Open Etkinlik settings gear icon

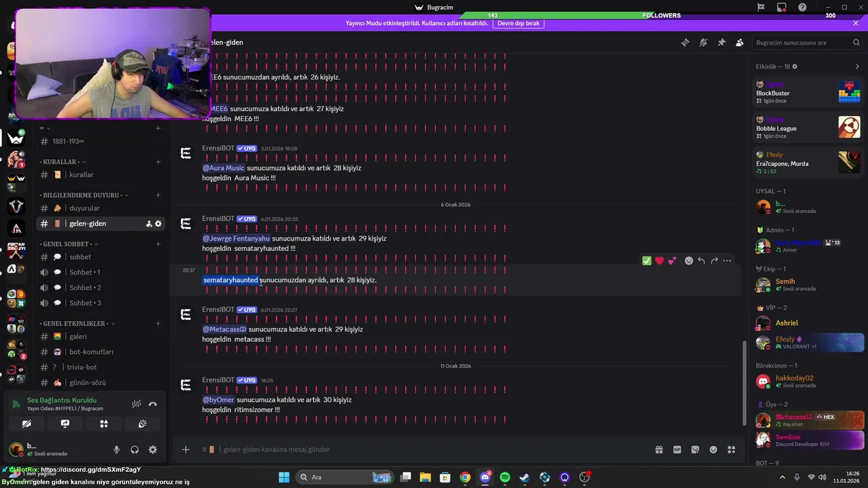pyautogui.click(x=795, y=66)
